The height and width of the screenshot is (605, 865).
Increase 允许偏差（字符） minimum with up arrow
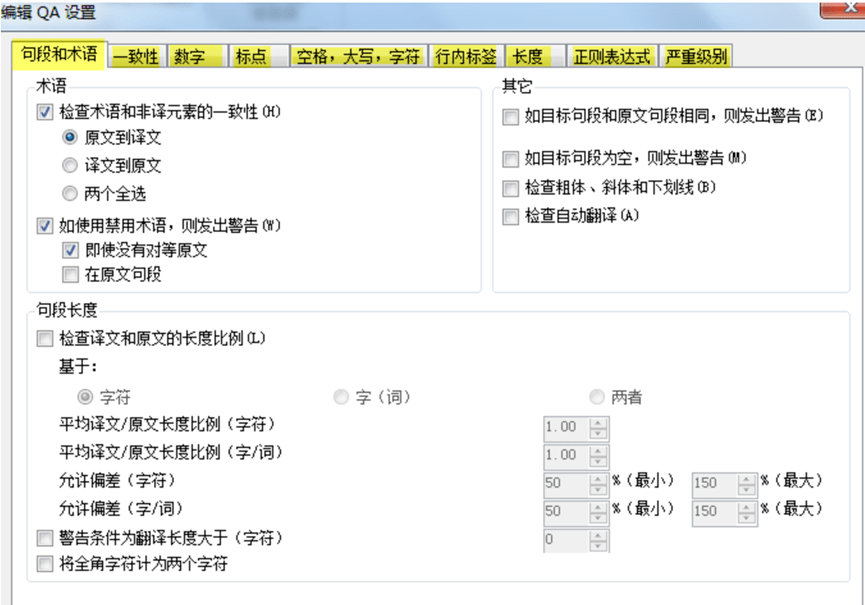coord(598,479)
